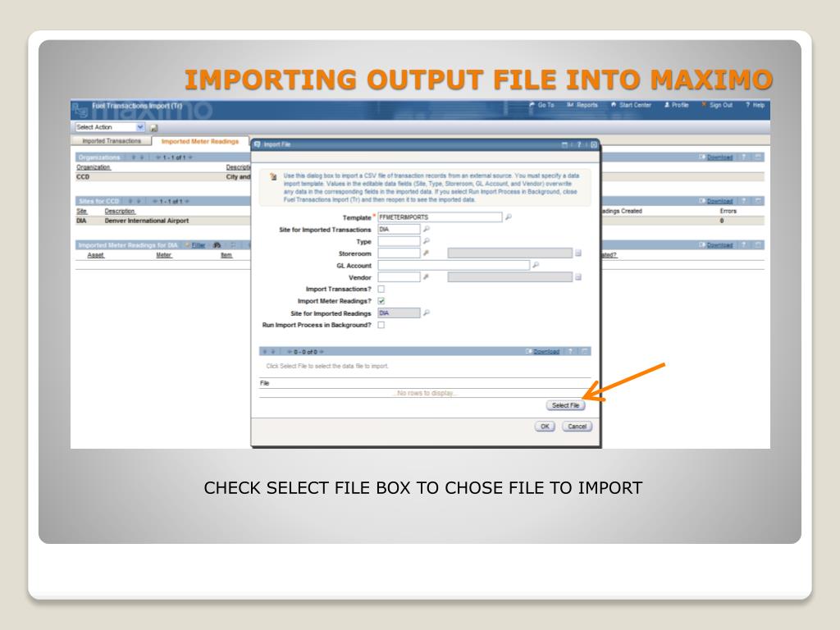Open Help in top navigation
The image size is (840, 630).
coord(756,105)
